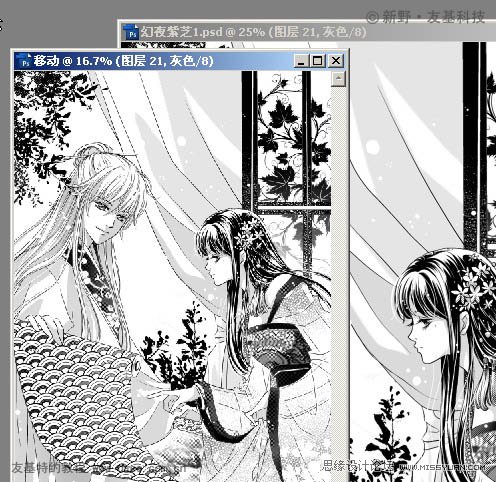Close the 移动 document window
Screen dimensions: 496x482
(x=336, y=61)
